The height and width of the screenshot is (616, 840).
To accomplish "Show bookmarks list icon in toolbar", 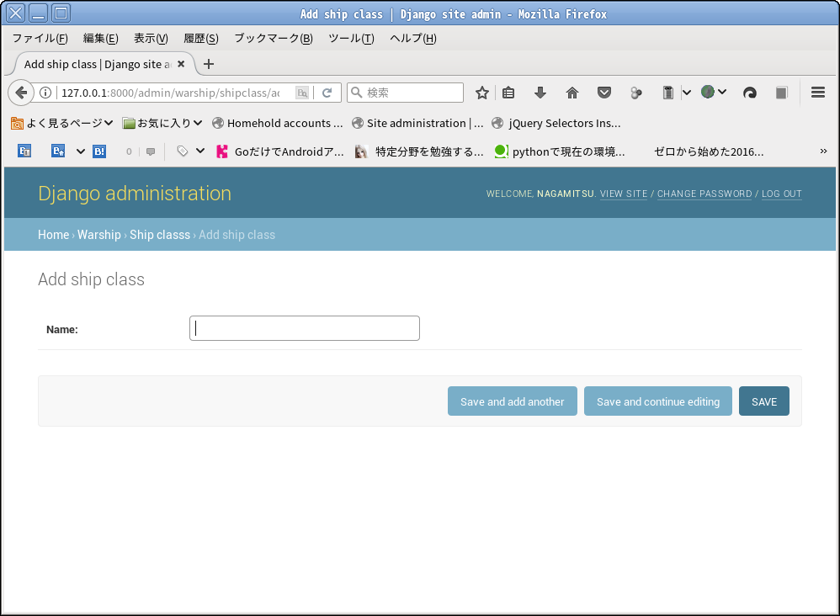I will 508,93.
